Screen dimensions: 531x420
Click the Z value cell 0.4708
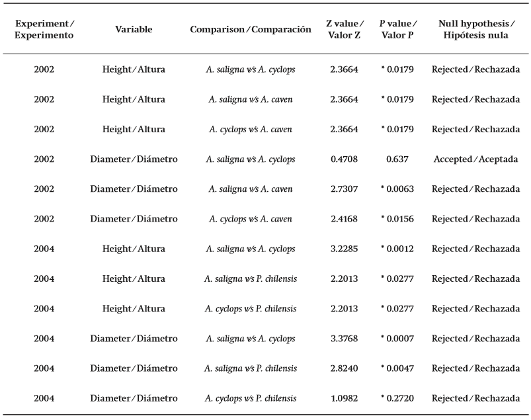pyautogui.click(x=344, y=159)
